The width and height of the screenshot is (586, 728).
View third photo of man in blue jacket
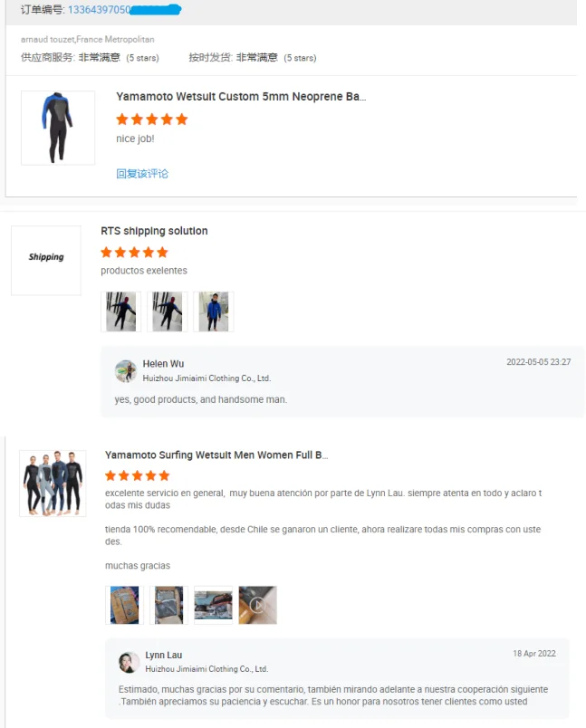[x=214, y=311]
